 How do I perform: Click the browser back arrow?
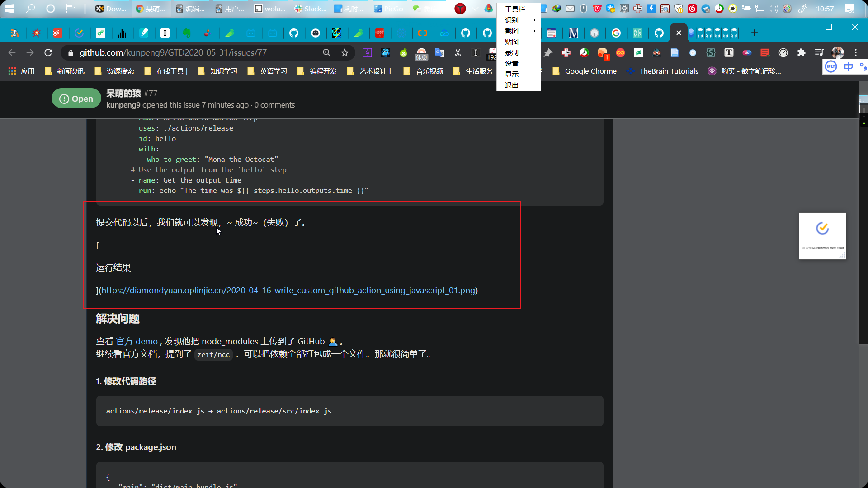point(12,53)
